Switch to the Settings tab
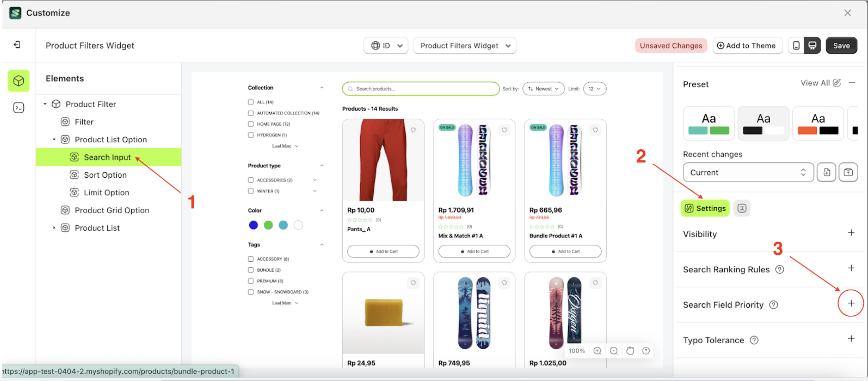 click(705, 208)
